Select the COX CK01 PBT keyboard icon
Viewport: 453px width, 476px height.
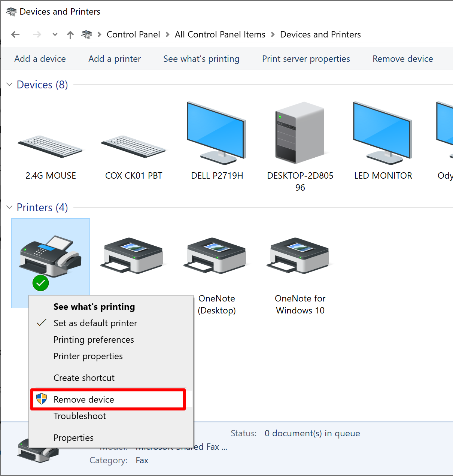pos(133,147)
